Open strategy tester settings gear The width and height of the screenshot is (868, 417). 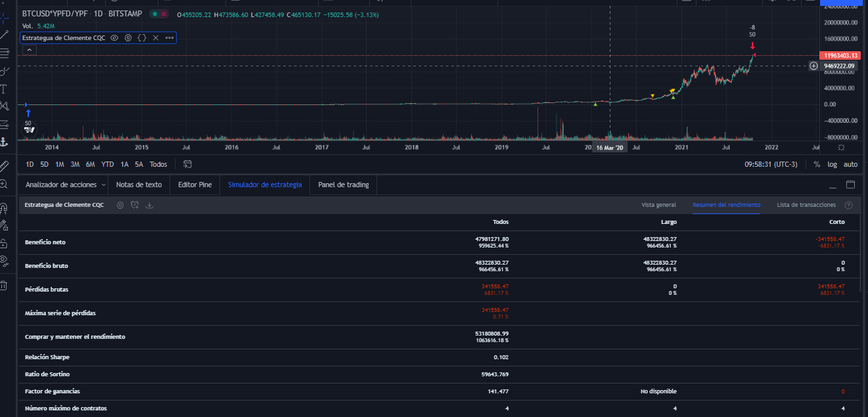click(120, 205)
